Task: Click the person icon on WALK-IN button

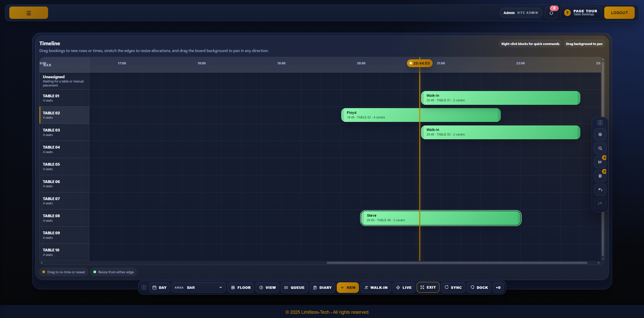Action: click(x=366, y=288)
